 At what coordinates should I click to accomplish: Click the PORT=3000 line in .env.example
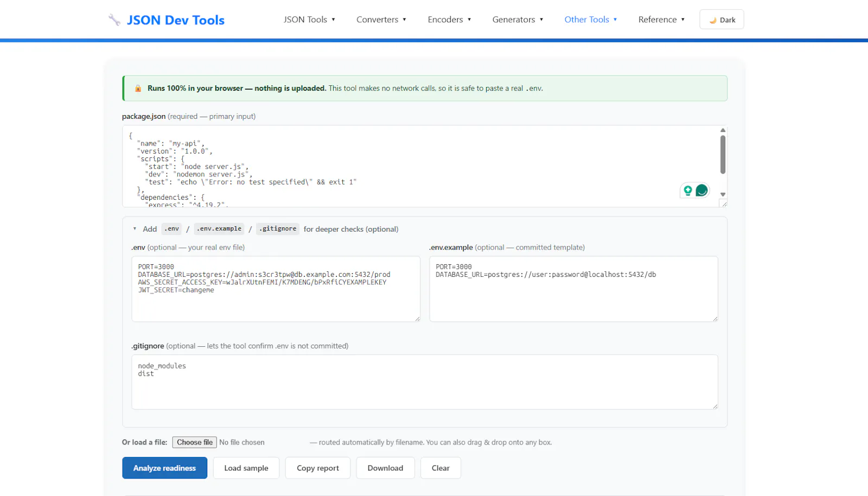[454, 267]
